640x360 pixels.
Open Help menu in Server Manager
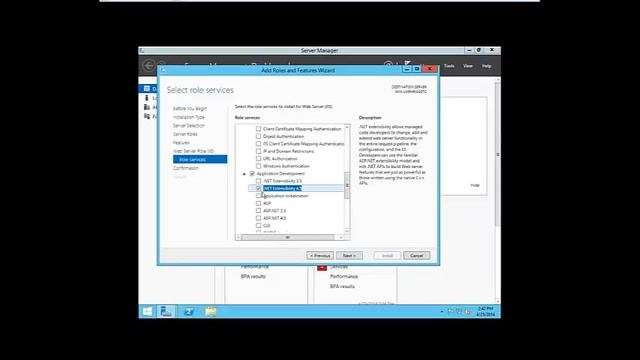click(x=487, y=66)
